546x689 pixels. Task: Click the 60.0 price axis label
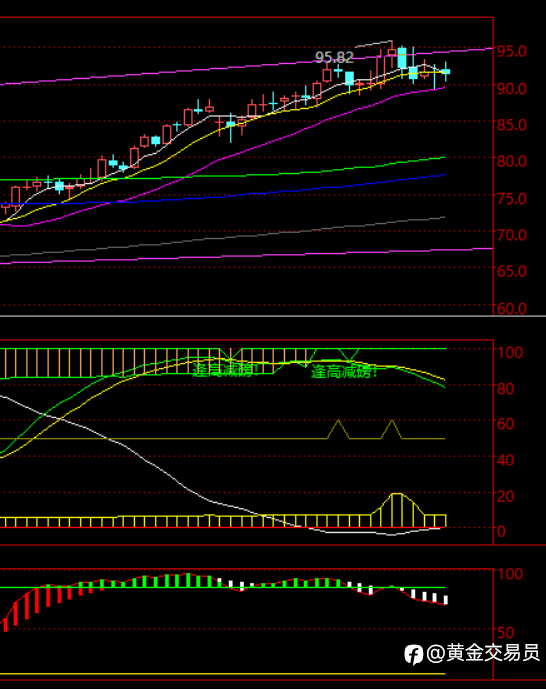(512, 308)
